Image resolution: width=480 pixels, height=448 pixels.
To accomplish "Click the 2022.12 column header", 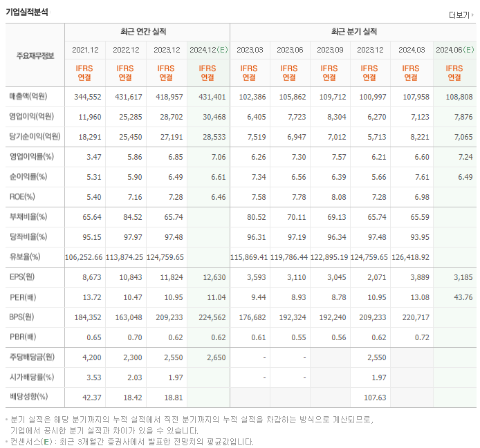I will point(126,50).
